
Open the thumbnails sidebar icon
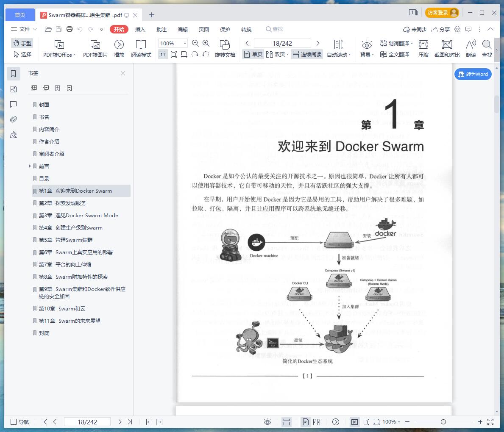(x=14, y=89)
